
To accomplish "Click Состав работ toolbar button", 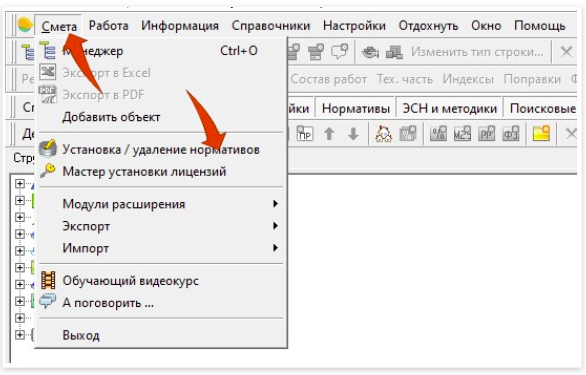I will coord(329,79).
